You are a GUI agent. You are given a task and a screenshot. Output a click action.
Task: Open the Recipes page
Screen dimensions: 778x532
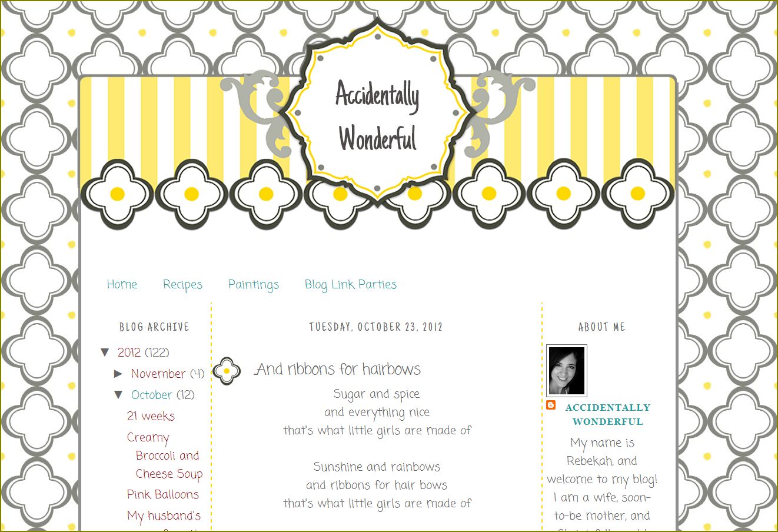[x=182, y=285]
